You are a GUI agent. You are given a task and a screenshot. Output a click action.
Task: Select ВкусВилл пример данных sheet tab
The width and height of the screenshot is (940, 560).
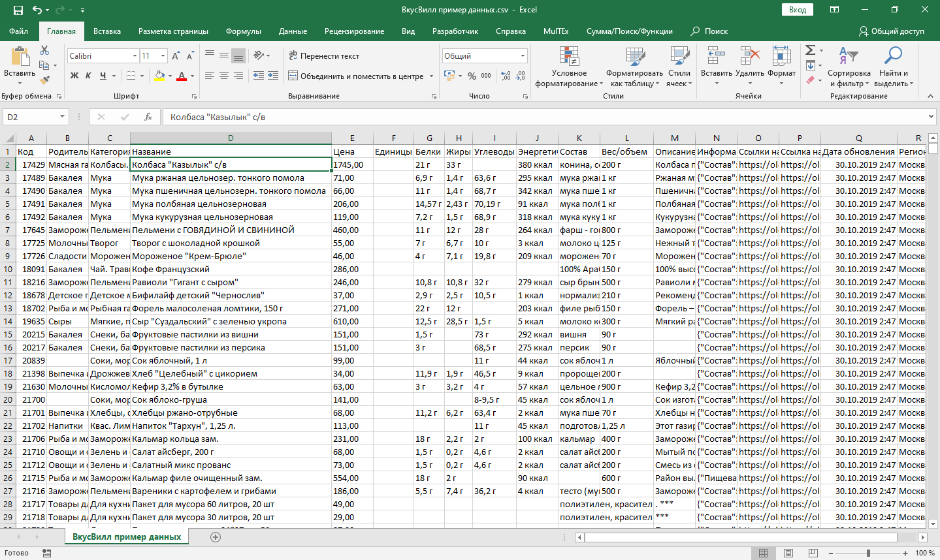click(x=127, y=537)
